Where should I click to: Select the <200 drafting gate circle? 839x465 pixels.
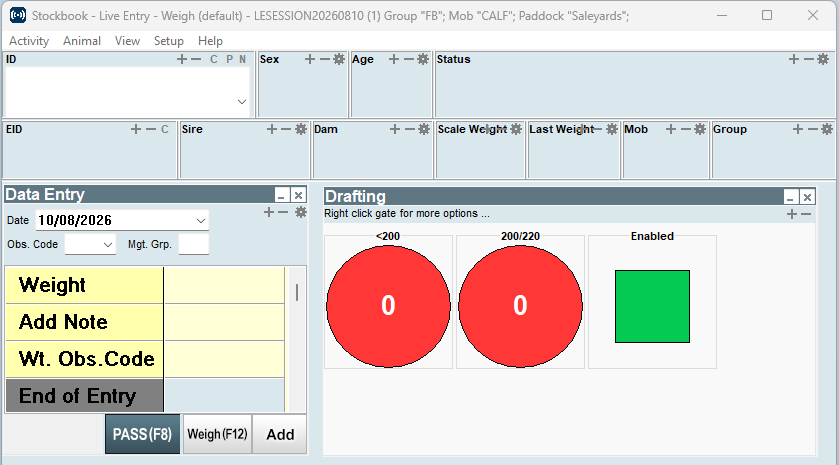[388, 306]
